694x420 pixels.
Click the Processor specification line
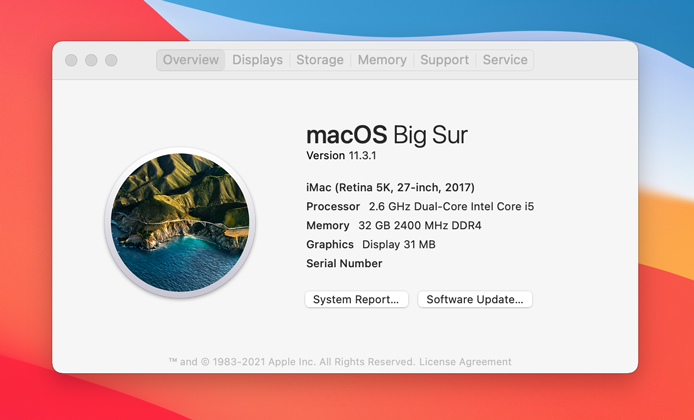pyautogui.click(x=420, y=206)
